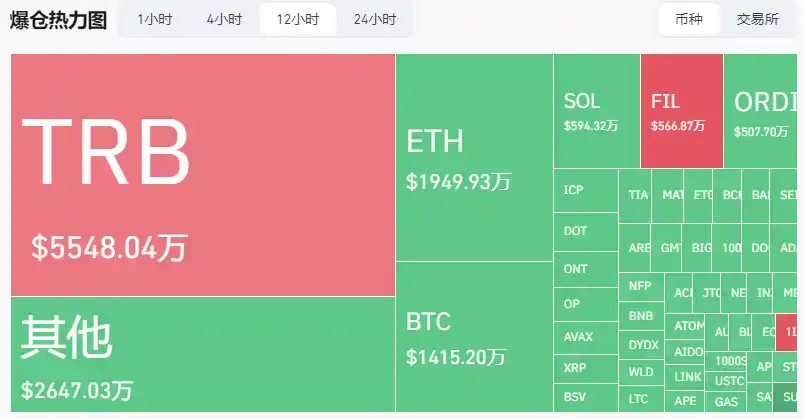The height and width of the screenshot is (419, 804).
Task: Select the DYDX tile
Action: pos(641,345)
